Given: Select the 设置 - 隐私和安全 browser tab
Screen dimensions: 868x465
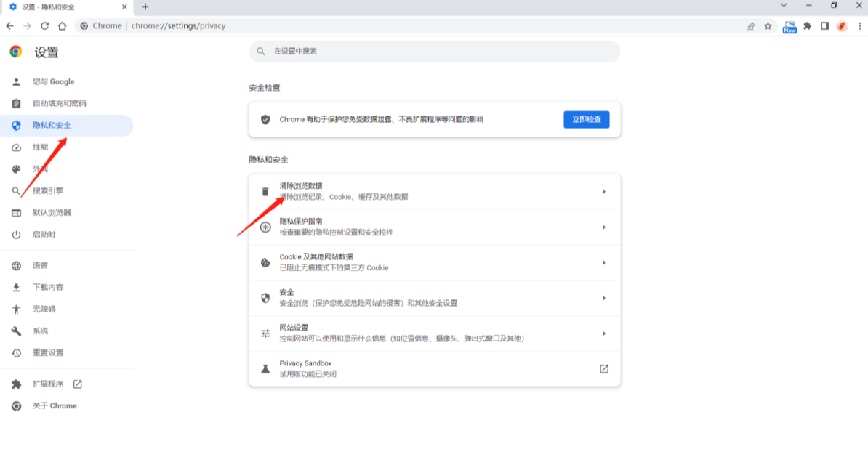Looking at the screenshot, I should [x=67, y=7].
